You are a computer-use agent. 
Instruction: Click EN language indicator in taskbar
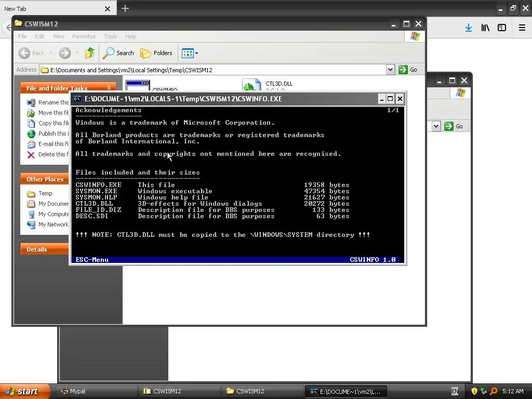pos(455,391)
